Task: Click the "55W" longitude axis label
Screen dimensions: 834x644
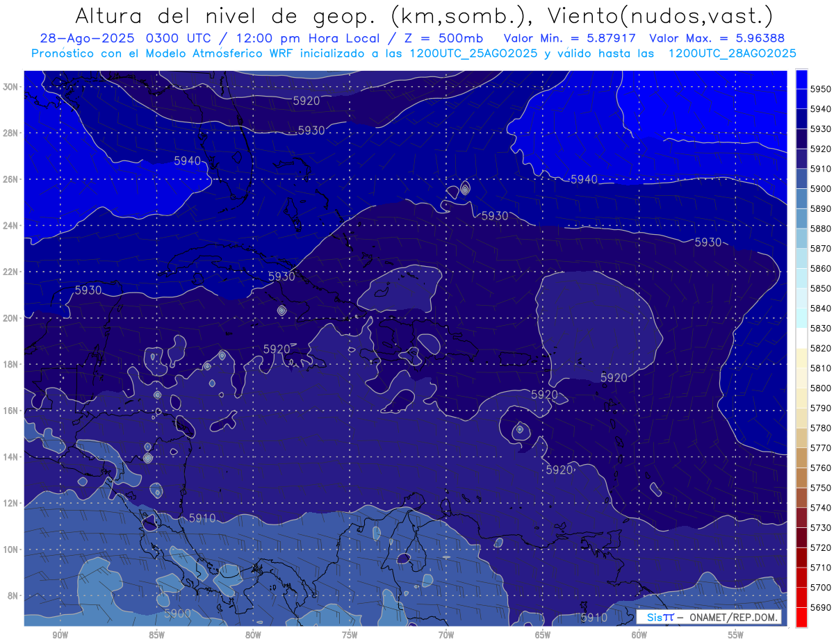Action: [x=735, y=636]
